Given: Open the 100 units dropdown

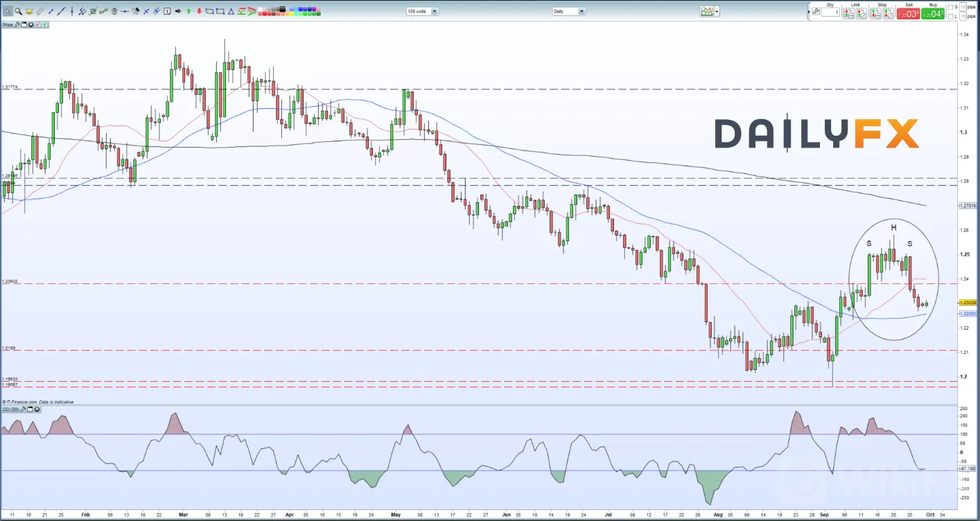Looking at the screenshot, I should click(422, 11).
